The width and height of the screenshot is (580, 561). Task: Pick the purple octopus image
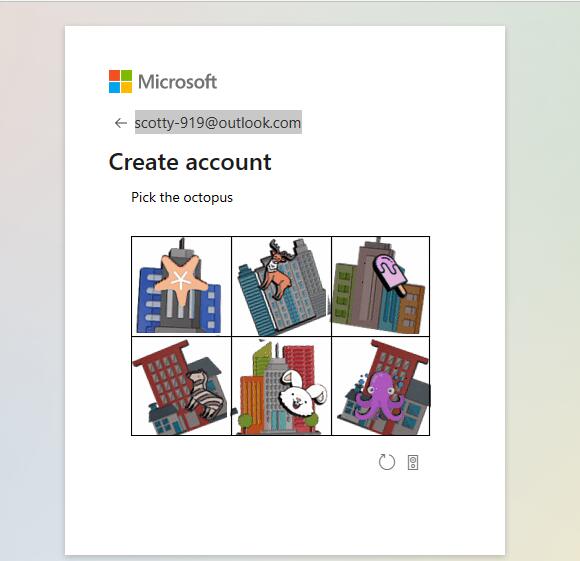(381, 386)
